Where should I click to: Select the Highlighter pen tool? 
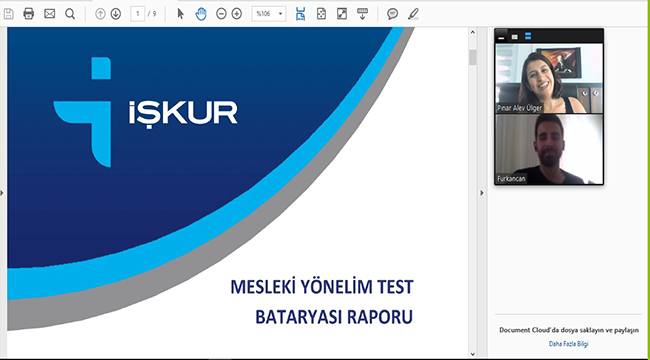pos(413,14)
